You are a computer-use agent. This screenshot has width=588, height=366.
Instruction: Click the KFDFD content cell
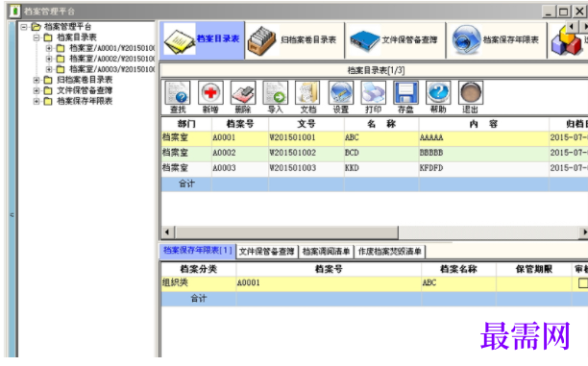[483, 168]
